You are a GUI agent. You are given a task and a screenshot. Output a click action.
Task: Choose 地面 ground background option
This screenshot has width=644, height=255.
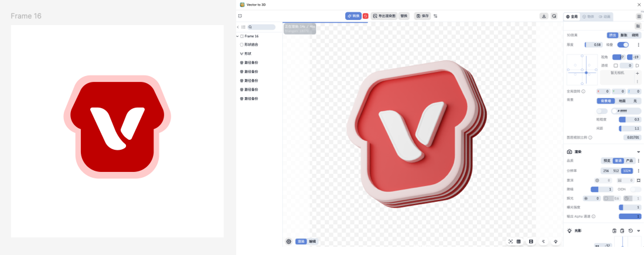[x=622, y=101]
